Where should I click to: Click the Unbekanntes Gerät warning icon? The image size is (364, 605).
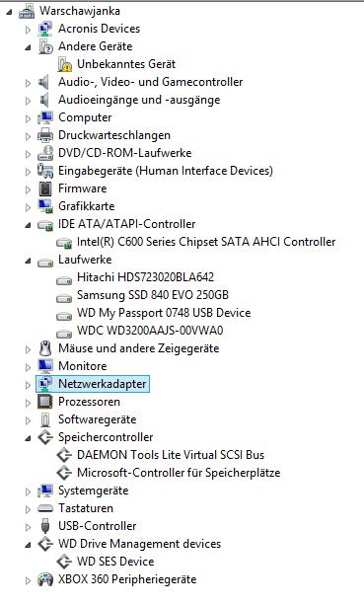64,64
